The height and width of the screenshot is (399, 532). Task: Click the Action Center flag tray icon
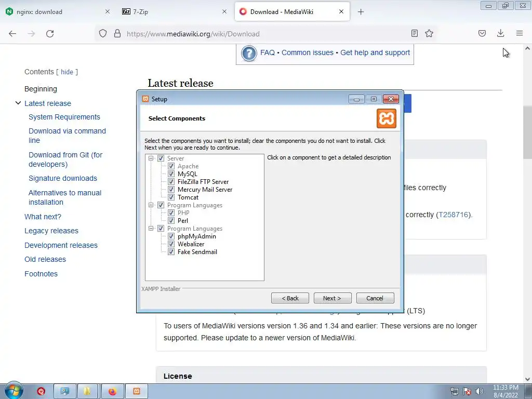(467, 391)
